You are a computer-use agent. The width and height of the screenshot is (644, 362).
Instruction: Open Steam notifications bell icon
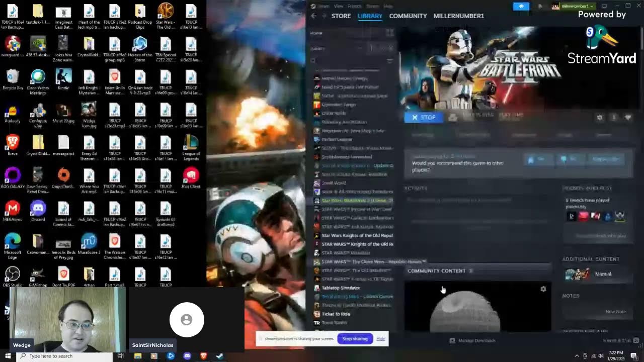click(x=540, y=6)
